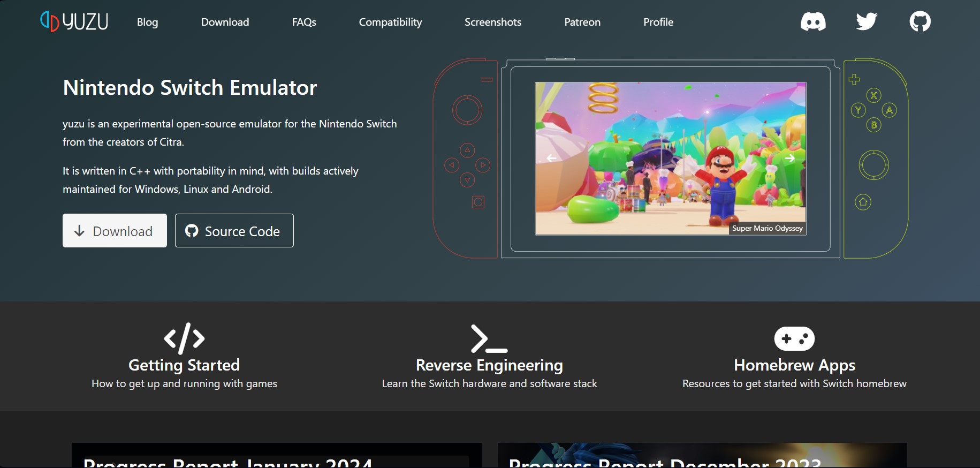Click the plus button on right Joy-Con
Viewport: 980px width, 468px height.
[854, 79]
